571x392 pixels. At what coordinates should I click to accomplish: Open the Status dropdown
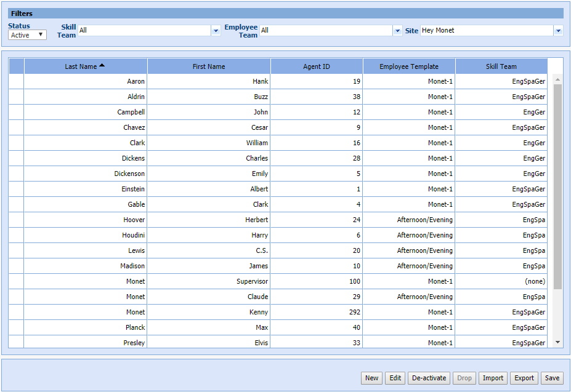pyautogui.click(x=28, y=35)
